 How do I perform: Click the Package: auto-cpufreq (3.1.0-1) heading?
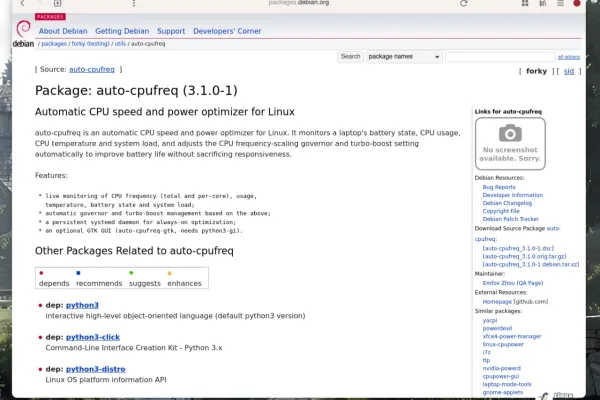click(136, 91)
